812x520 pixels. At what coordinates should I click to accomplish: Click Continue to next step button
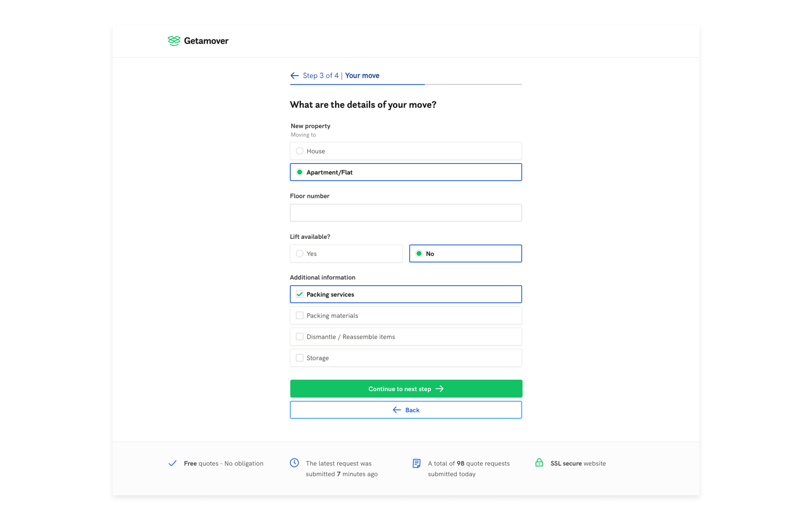[406, 389]
